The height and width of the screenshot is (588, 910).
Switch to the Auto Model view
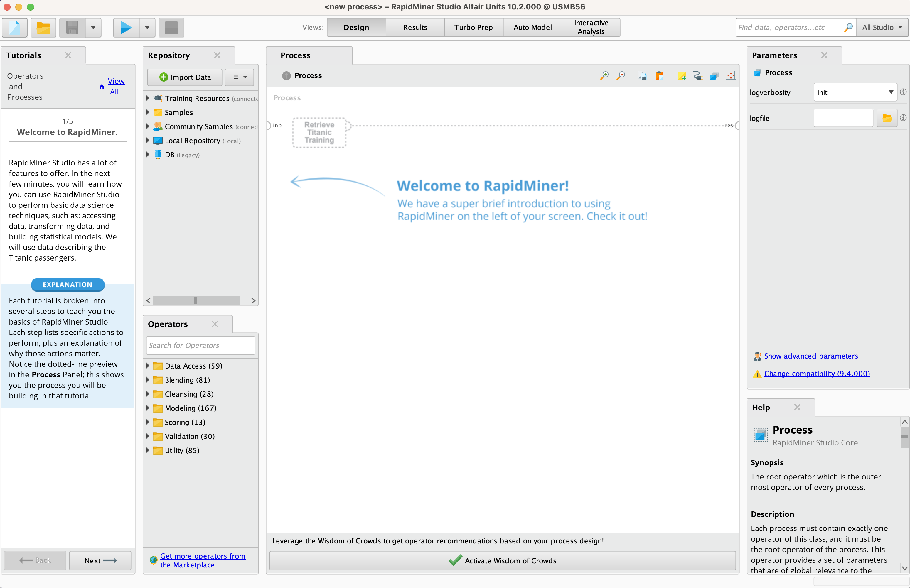point(532,28)
